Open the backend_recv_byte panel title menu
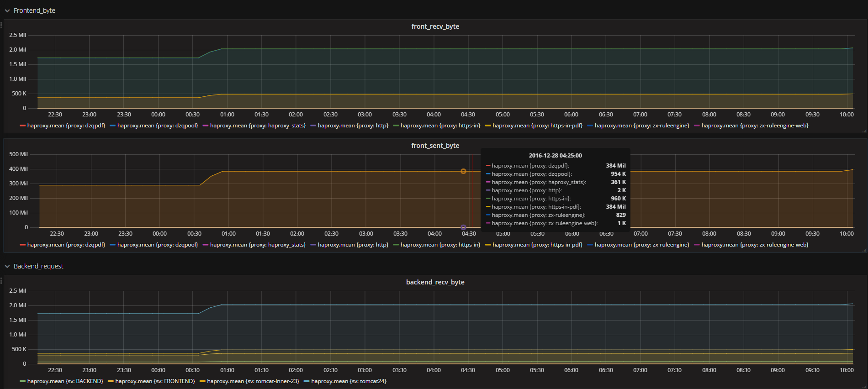868x389 pixels. pyautogui.click(x=435, y=282)
